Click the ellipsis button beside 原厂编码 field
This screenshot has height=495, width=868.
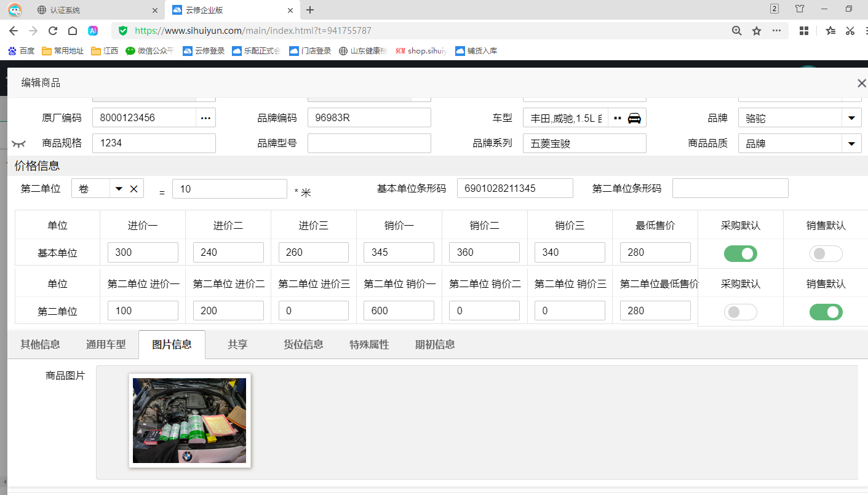[205, 118]
